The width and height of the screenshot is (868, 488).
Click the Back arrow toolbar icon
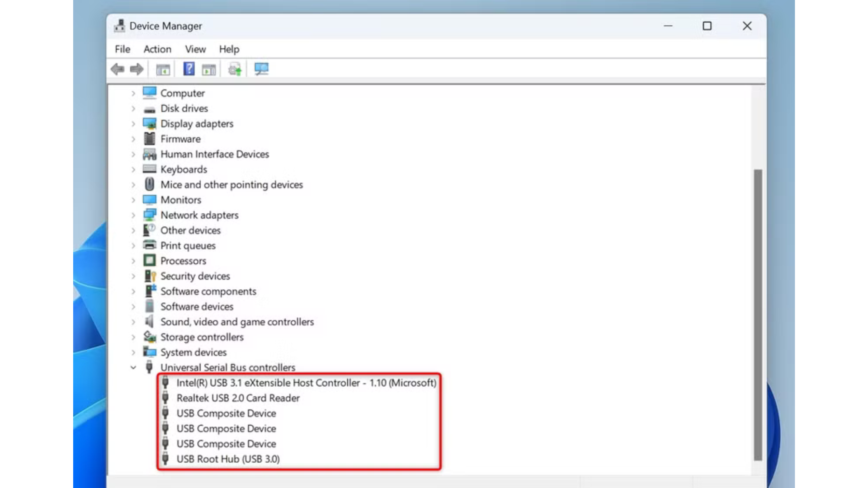click(x=118, y=69)
